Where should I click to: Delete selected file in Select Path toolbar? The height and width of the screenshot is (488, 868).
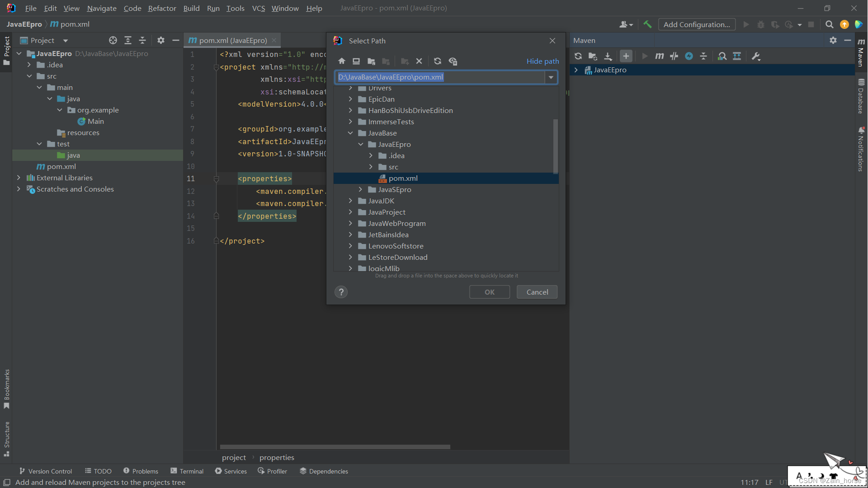[419, 61]
